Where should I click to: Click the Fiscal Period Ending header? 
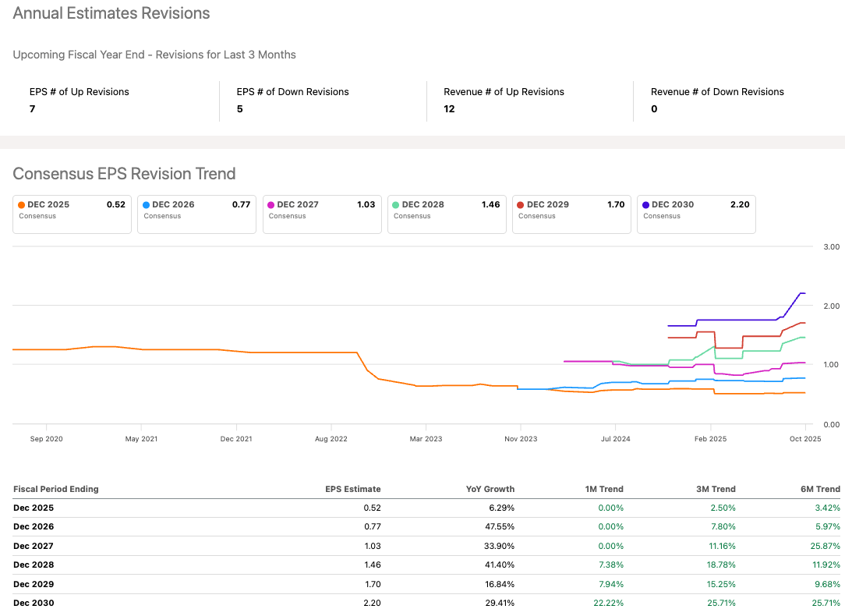(x=56, y=489)
